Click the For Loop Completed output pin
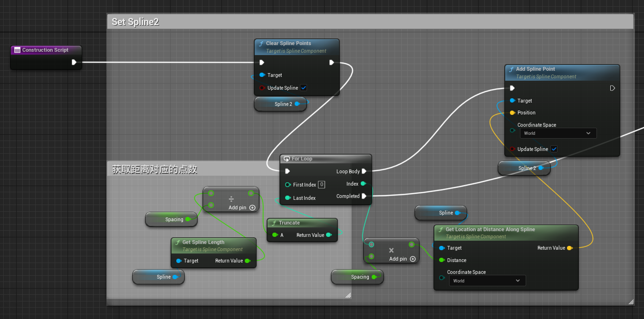This screenshot has width=644, height=319. (364, 196)
